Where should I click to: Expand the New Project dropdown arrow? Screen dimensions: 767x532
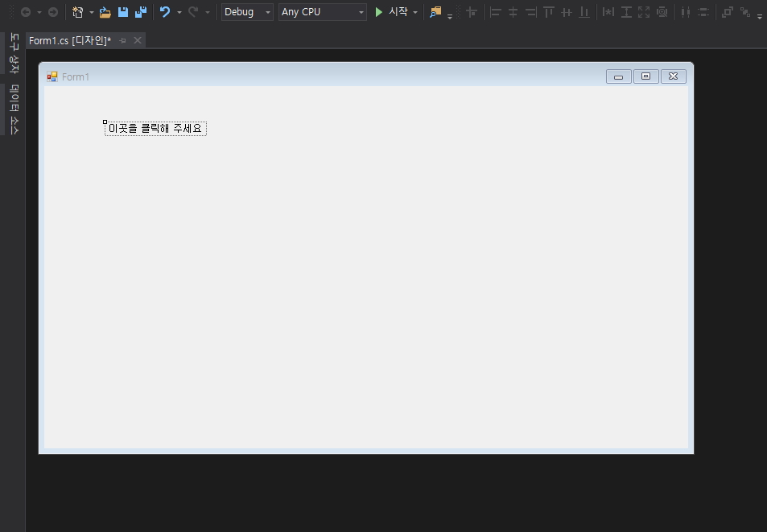click(x=92, y=12)
